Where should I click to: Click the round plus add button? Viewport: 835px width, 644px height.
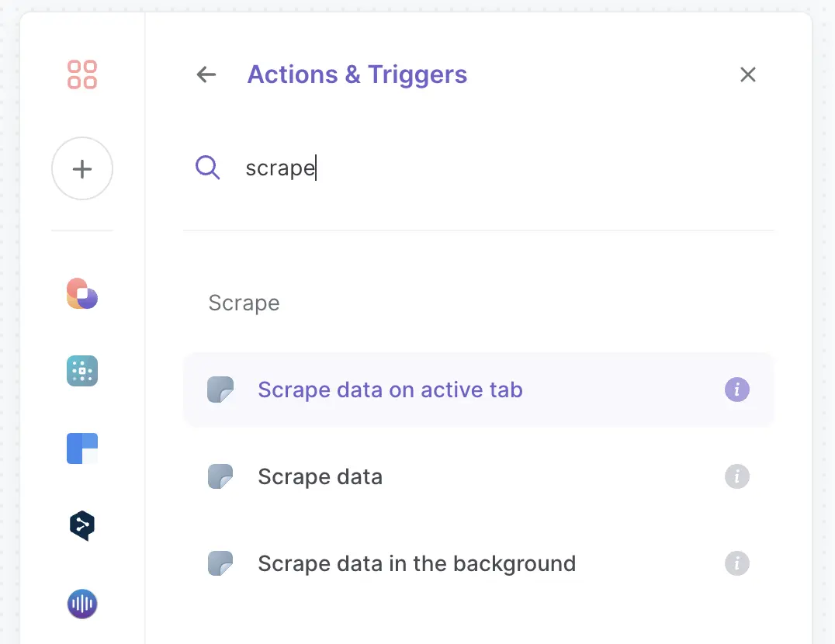click(x=82, y=168)
